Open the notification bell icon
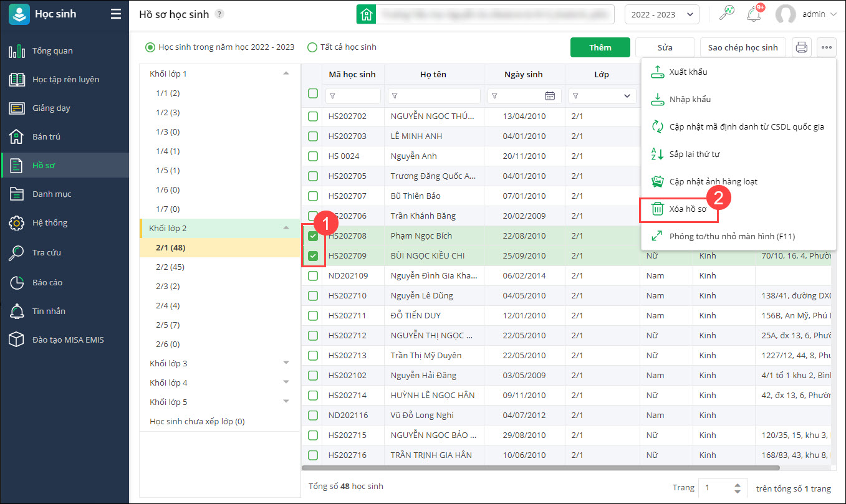Image resolution: width=846 pixels, height=504 pixels. coord(753,14)
